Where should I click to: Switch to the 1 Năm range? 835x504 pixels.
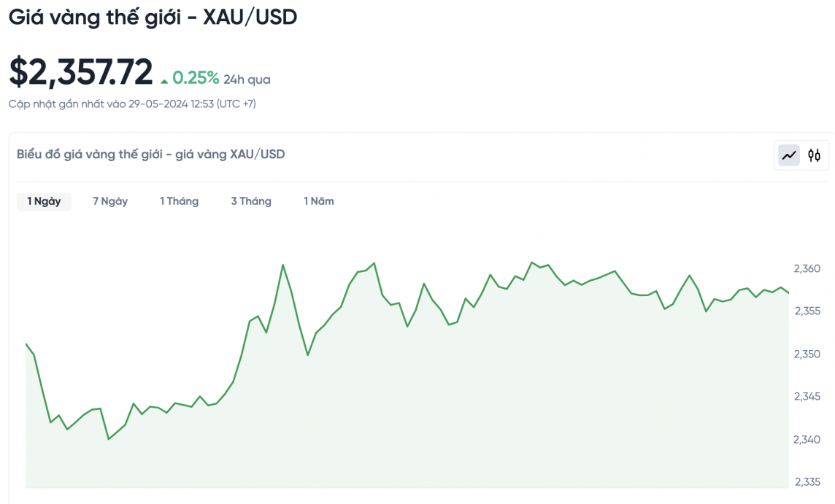point(319,201)
